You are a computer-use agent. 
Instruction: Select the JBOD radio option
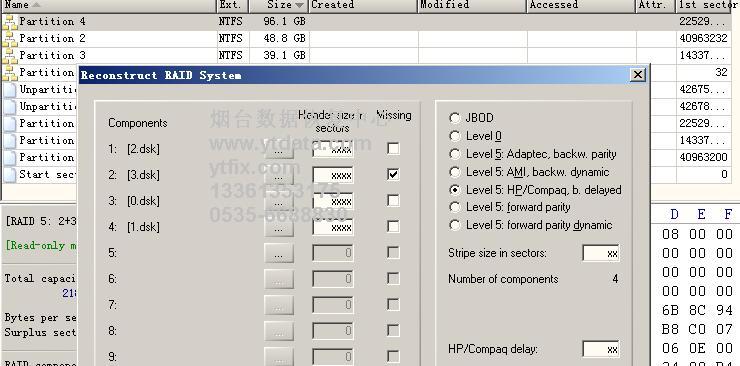(454, 118)
